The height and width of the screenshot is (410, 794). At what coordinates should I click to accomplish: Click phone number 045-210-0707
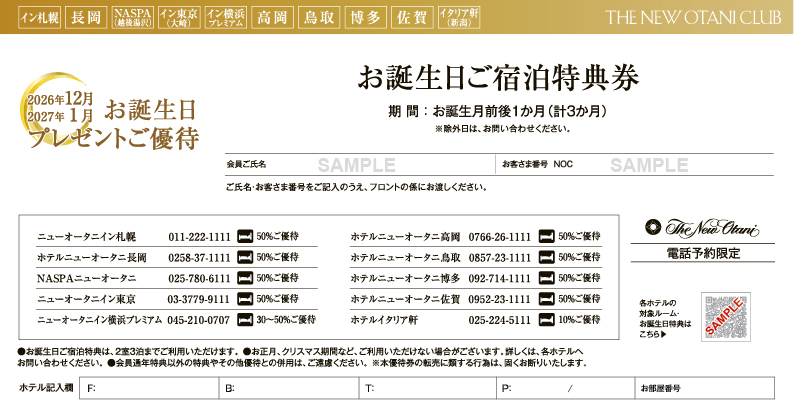[x=198, y=320]
